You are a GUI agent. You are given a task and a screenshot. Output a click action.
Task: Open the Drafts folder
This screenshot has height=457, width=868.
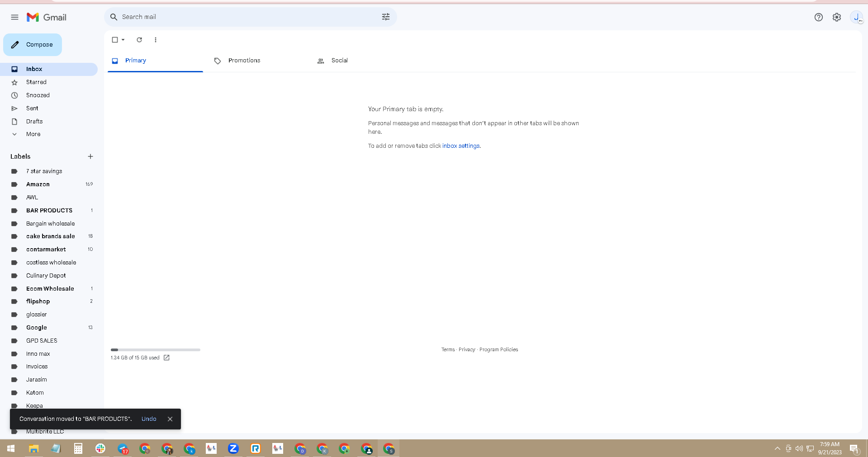coord(49,122)
